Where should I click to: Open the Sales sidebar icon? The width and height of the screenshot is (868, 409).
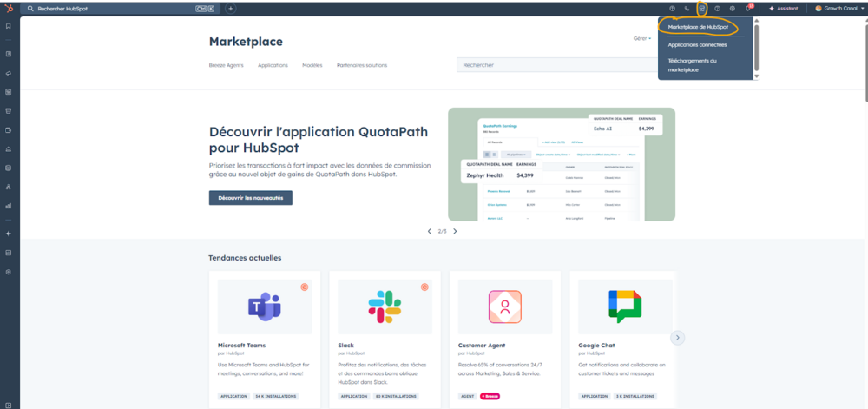coord(9,110)
